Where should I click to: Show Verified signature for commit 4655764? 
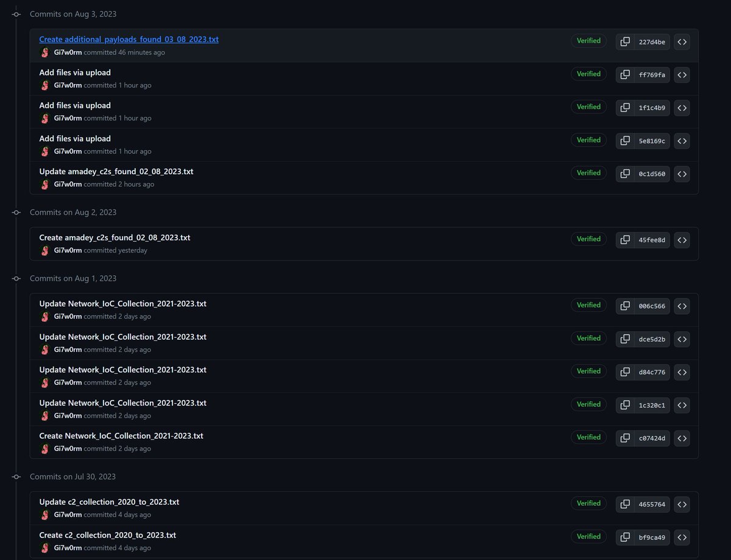pos(588,503)
